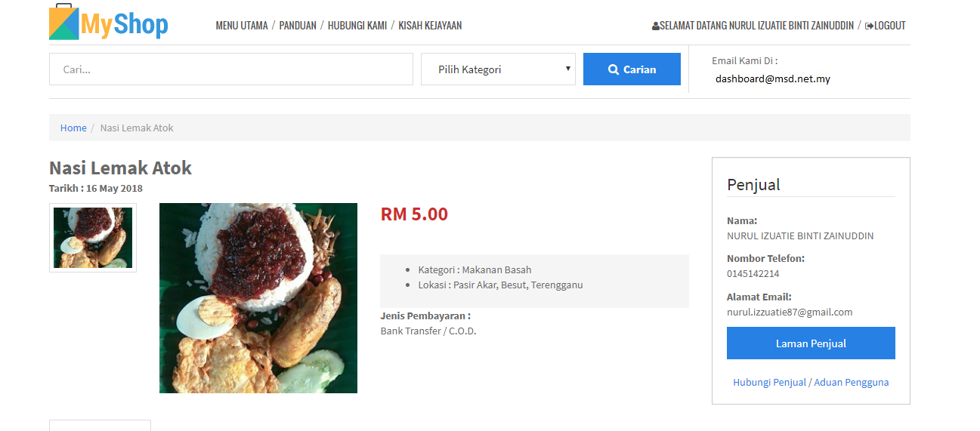Click the MyShop logo
The width and height of the screenshot is (980, 431).
point(109,23)
